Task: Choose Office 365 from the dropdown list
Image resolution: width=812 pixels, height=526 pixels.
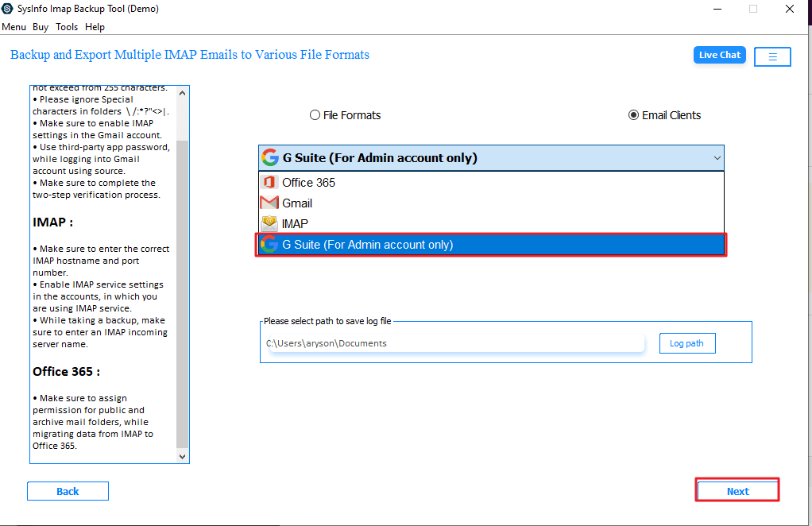Action: [x=308, y=183]
